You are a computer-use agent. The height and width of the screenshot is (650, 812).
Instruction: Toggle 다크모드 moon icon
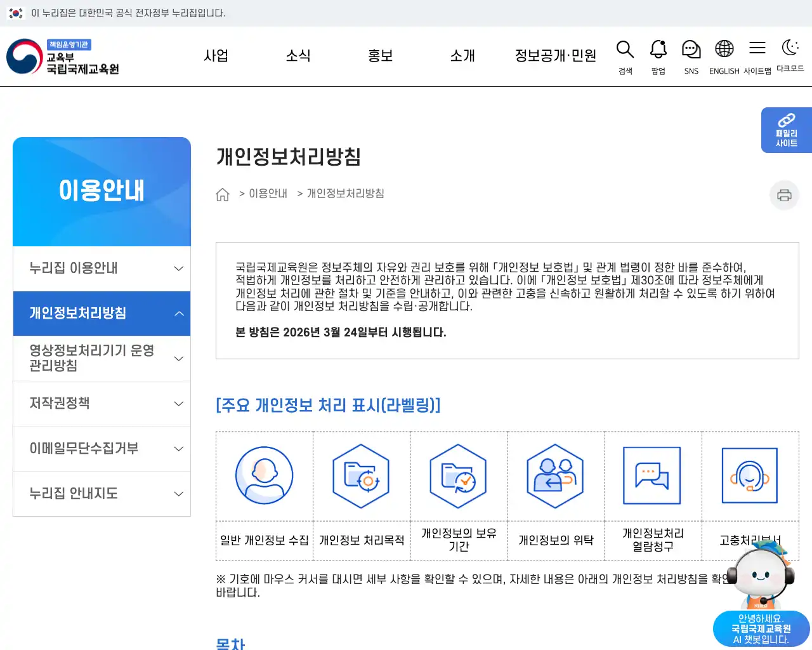(x=790, y=48)
